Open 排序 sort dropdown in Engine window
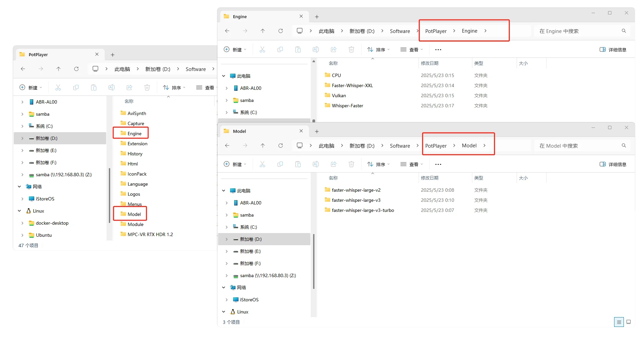 click(x=379, y=50)
